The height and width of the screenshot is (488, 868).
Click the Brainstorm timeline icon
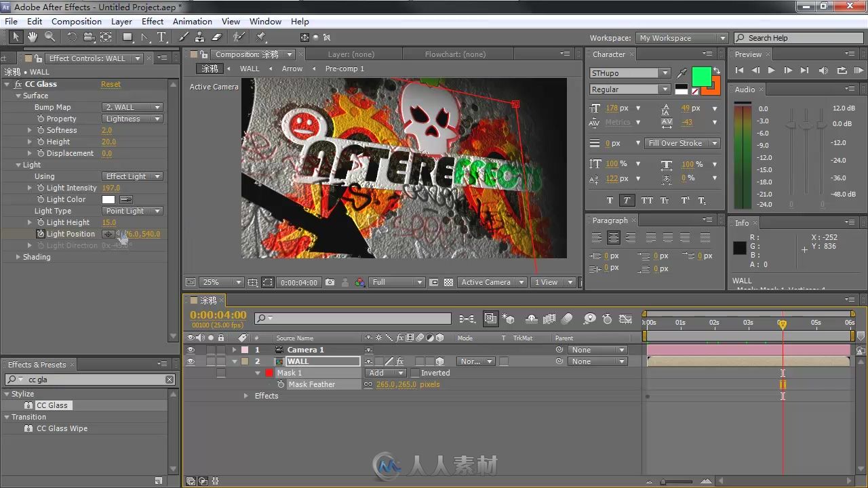589,319
